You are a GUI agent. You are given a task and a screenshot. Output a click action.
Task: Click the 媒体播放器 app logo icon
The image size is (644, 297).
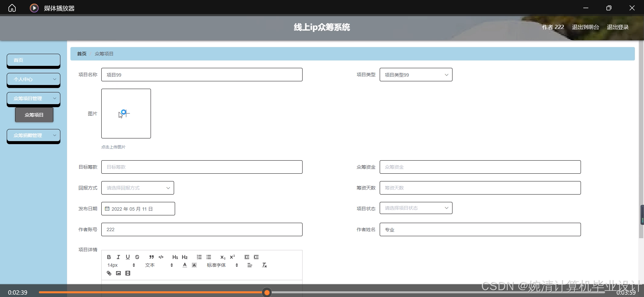pyautogui.click(x=34, y=8)
